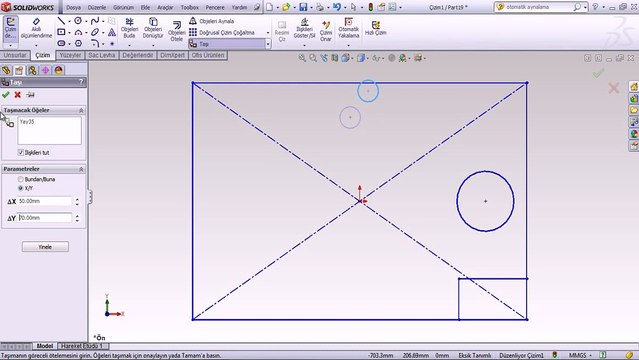The image size is (639, 360).
Task: Select the Spline sketch tool
Action: click(x=95, y=21)
